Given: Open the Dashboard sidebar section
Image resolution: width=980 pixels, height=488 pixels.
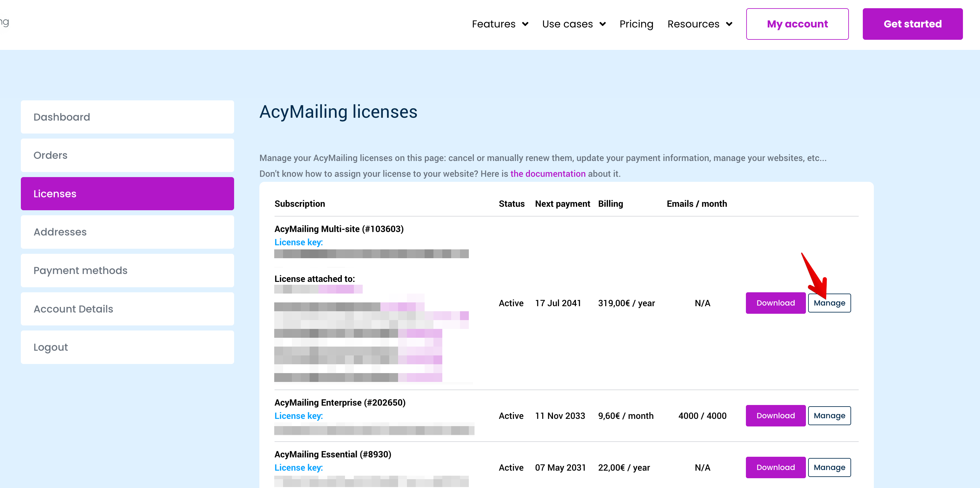Looking at the screenshot, I should 127,117.
